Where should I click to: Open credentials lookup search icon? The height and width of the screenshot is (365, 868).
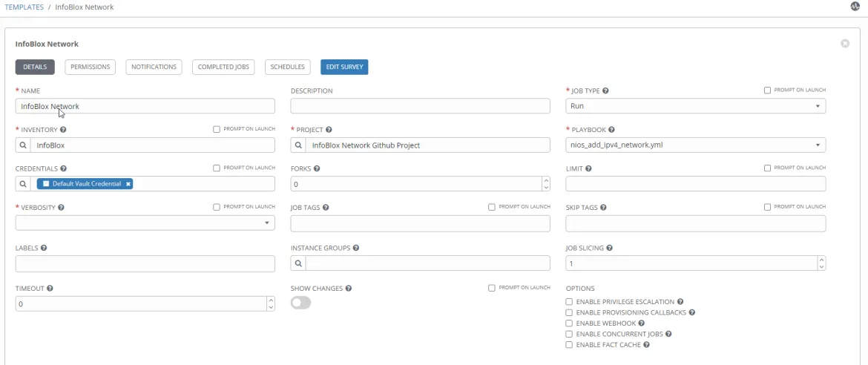click(23, 184)
